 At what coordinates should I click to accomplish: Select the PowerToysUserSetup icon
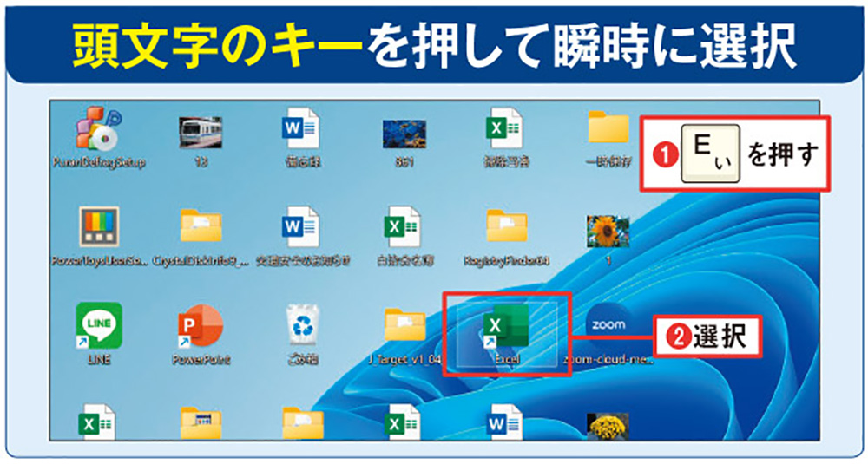click(x=99, y=226)
